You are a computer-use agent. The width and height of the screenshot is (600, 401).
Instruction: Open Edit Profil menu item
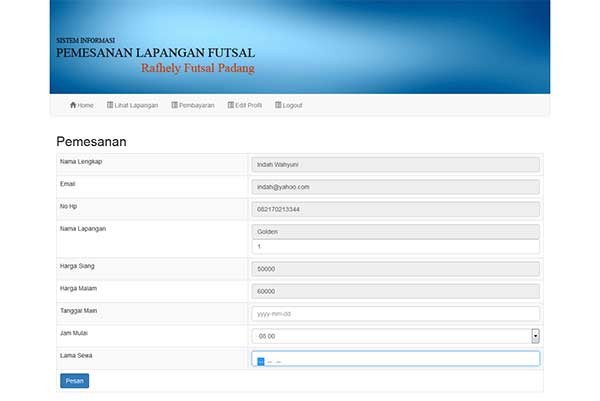[x=245, y=105]
